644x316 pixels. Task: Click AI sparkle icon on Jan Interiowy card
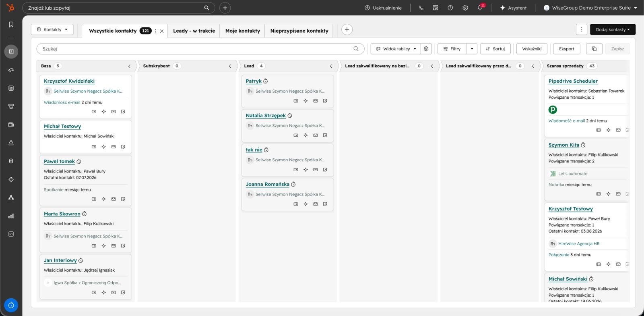click(x=104, y=293)
